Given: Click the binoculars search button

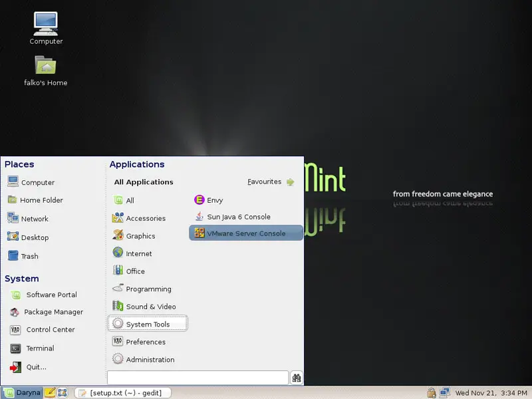Looking at the screenshot, I should pyautogui.click(x=297, y=378).
